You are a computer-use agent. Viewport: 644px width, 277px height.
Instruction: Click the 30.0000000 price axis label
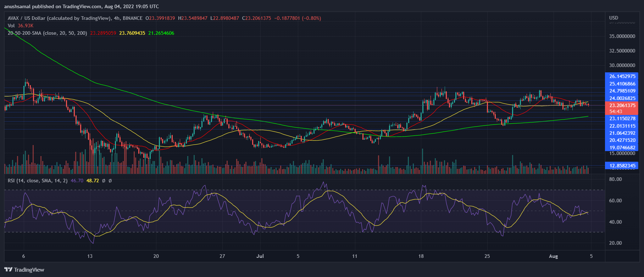(622, 65)
